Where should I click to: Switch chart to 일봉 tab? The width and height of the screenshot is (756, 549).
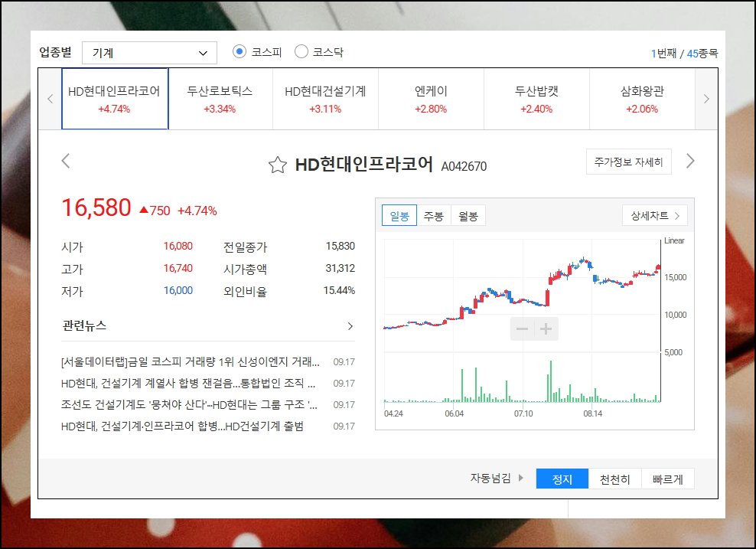[x=399, y=216]
